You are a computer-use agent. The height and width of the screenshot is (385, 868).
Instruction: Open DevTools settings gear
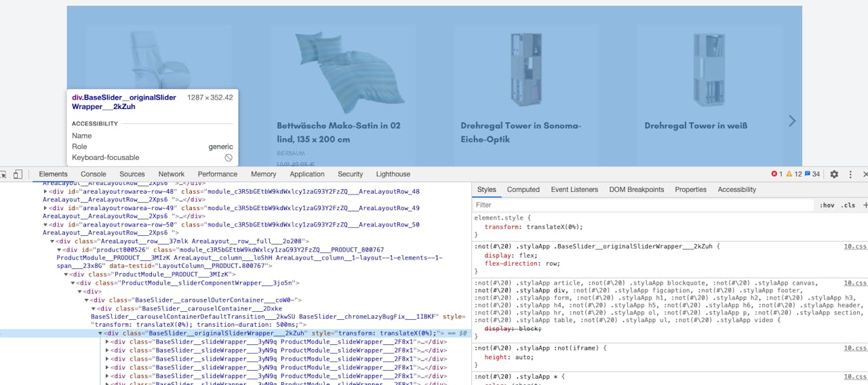834,174
